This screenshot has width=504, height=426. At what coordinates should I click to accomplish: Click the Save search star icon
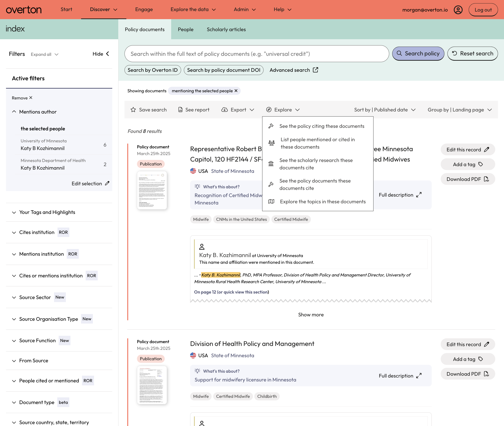pos(133,110)
